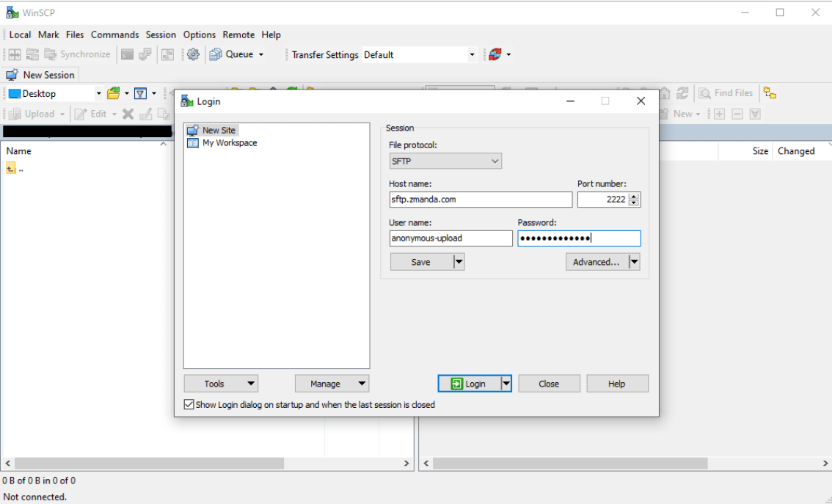Image resolution: width=835 pixels, height=504 pixels.
Task: Click the local folder open icon
Action: (114, 94)
